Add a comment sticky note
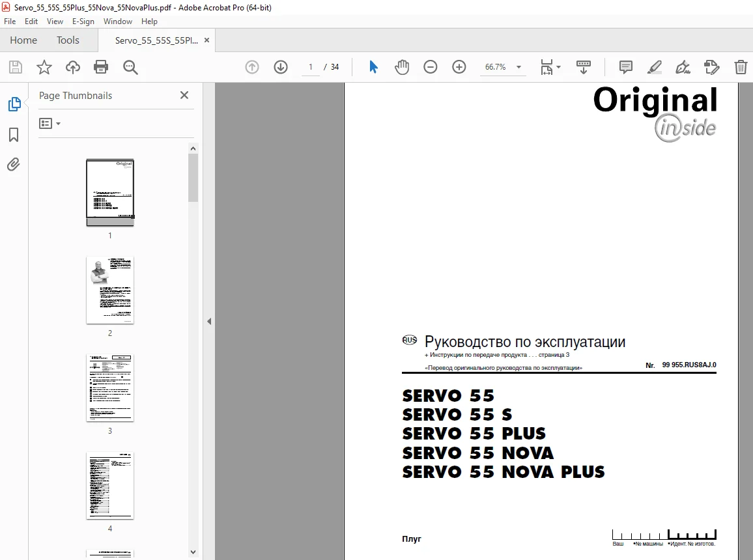The width and height of the screenshot is (753, 560). [626, 67]
